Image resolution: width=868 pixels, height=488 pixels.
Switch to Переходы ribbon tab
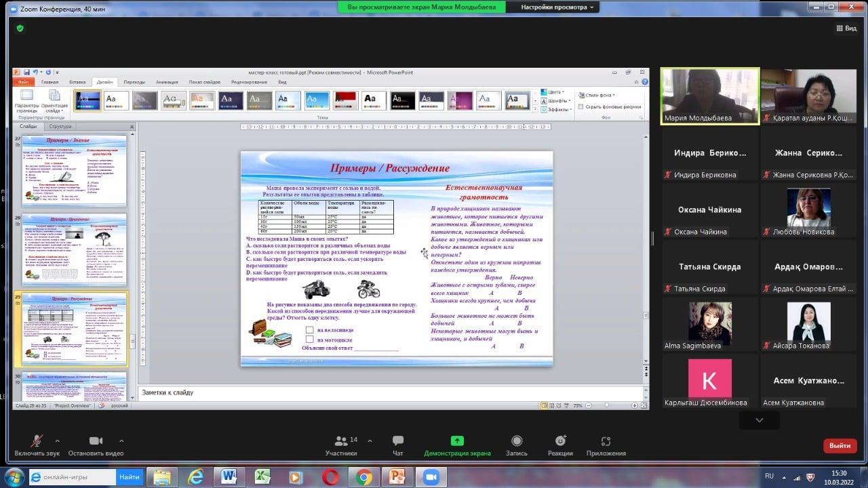tap(134, 82)
